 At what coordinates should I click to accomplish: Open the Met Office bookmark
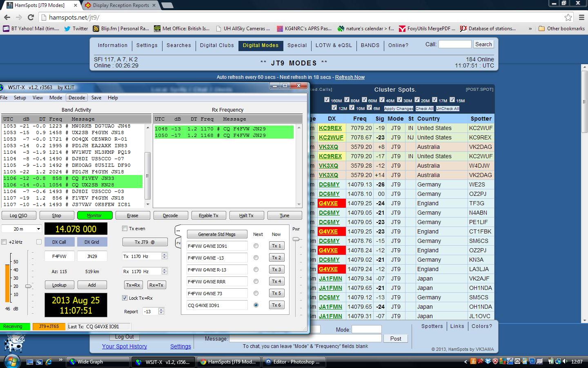click(182, 29)
